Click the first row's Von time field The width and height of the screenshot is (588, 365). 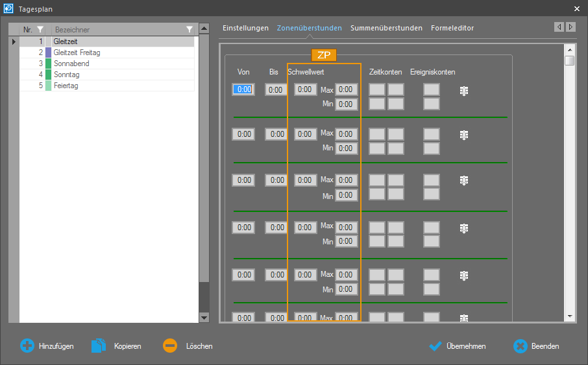tap(243, 90)
